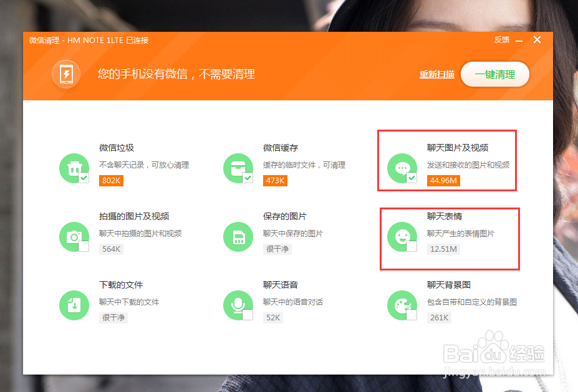Click the 微信缓存 archive box icon
The height and width of the screenshot is (392, 578).
click(238, 168)
